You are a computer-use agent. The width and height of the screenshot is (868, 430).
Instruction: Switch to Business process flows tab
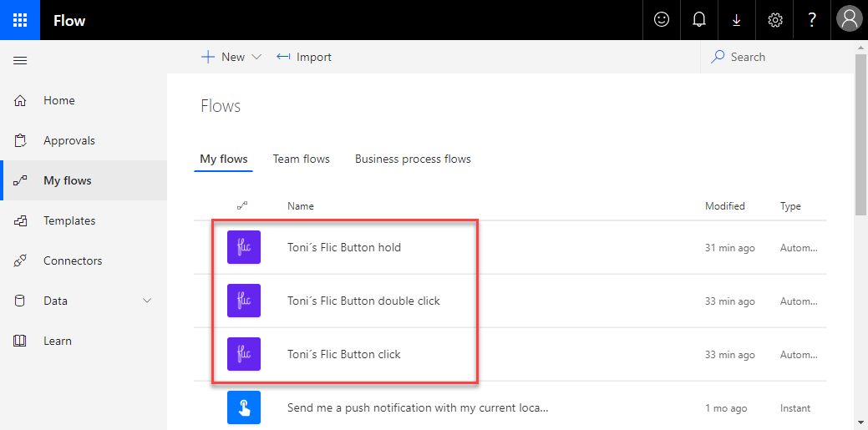coord(413,159)
